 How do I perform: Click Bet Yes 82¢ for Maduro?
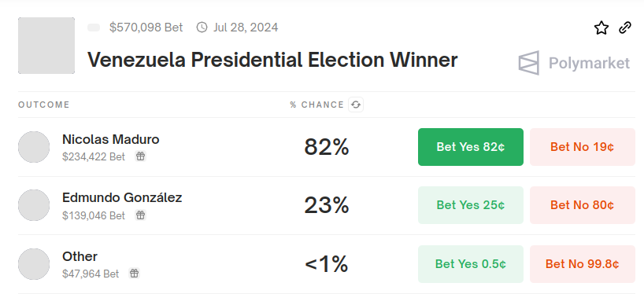[471, 147]
